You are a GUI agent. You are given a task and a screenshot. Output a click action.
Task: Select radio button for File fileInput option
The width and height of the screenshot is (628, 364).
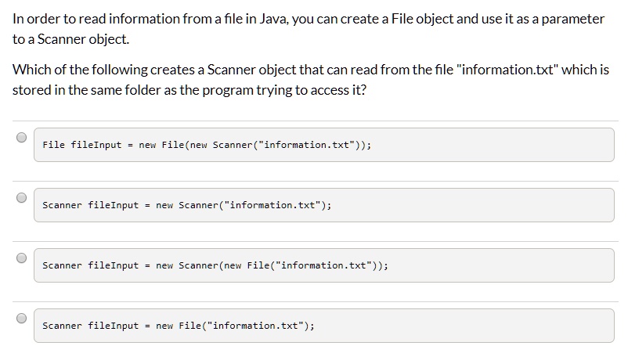point(21,138)
